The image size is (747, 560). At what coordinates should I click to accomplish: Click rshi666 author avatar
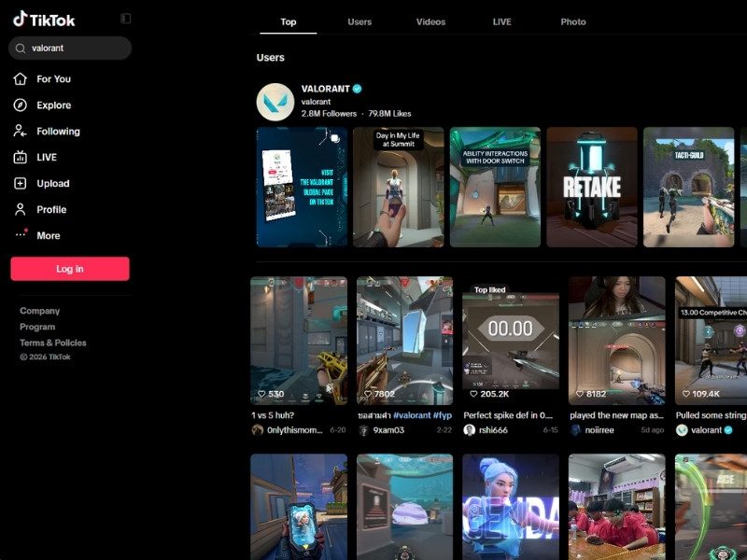[470, 430]
